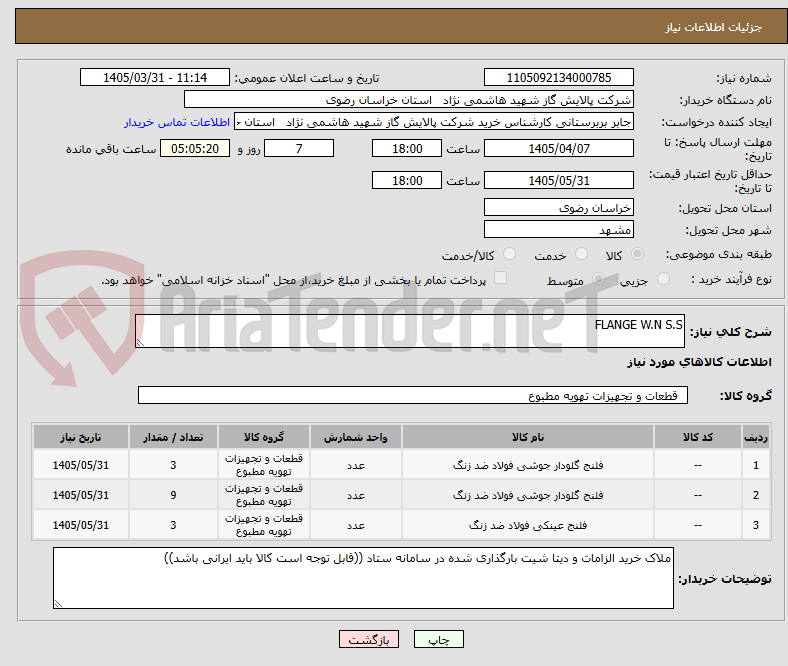Click the واحد شمارش column header
The height and width of the screenshot is (666, 788).
tap(355, 437)
